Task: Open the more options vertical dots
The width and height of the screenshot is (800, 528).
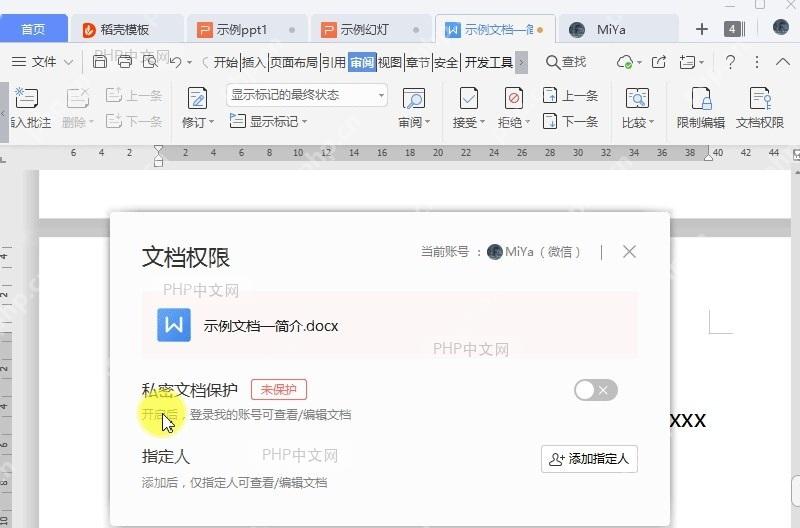Action: [757, 62]
